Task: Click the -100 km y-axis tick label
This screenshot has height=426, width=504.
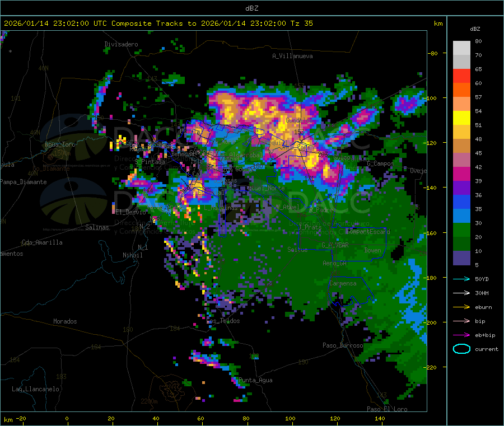Action: [x=432, y=98]
